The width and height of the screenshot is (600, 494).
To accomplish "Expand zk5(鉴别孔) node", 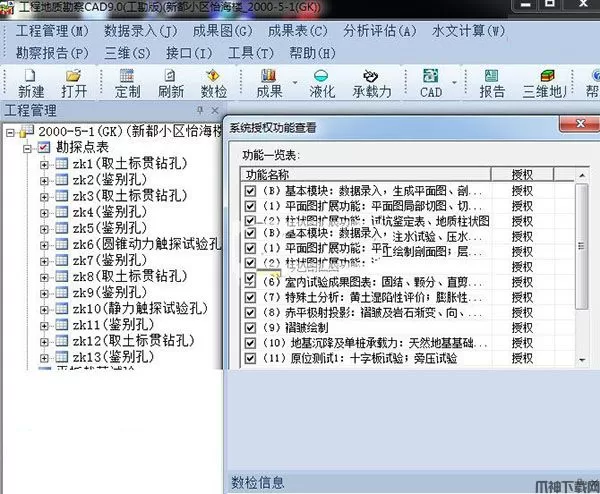I will [x=44, y=229].
